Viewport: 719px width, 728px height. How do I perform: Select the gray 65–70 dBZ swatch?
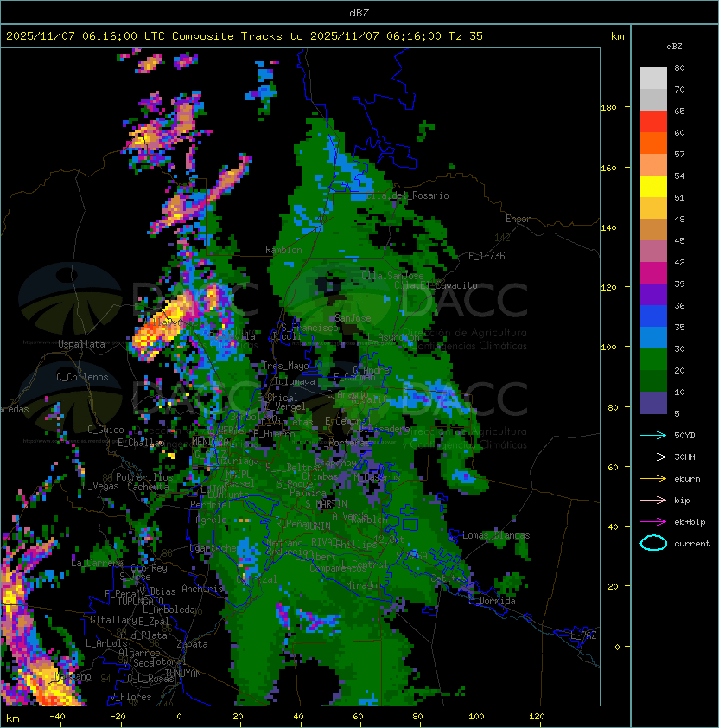[653, 99]
